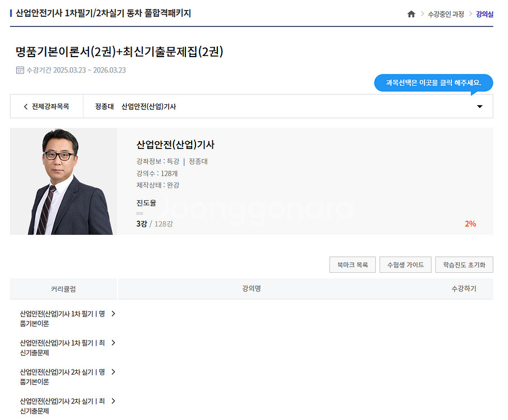Expand chevron for 1차 필기 최신기출문제
The image size is (508, 420).
[x=113, y=343]
